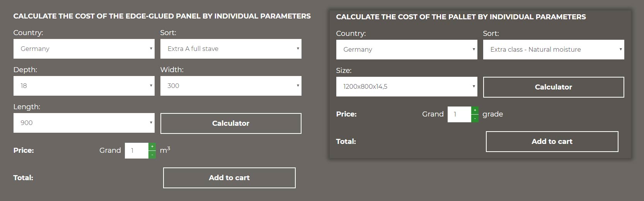Open the panel Country dropdown showing Germany
644x201 pixels.
click(84, 49)
